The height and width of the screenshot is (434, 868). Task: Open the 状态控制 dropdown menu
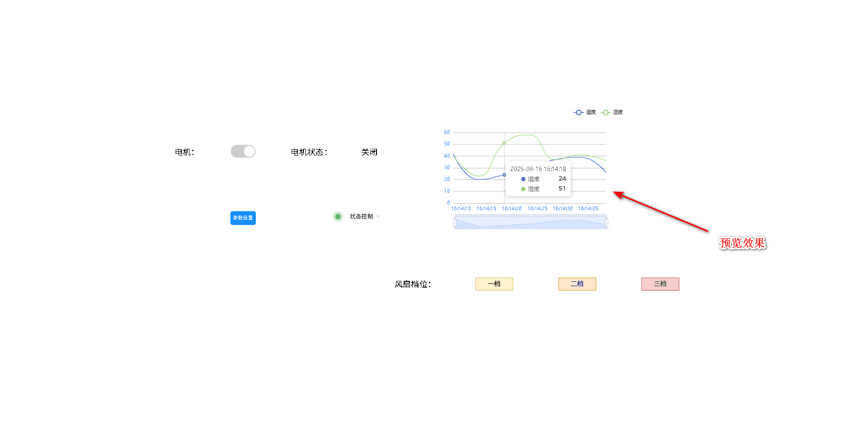(x=365, y=217)
